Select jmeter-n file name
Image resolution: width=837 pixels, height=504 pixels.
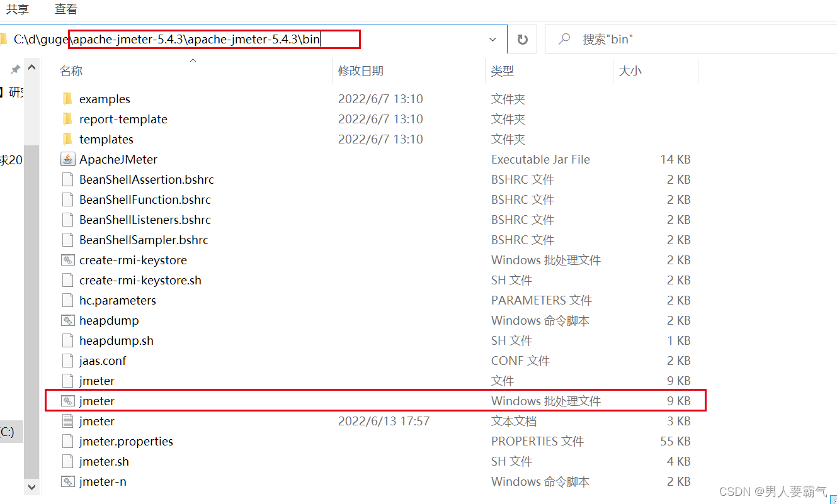[x=103, y=481]
